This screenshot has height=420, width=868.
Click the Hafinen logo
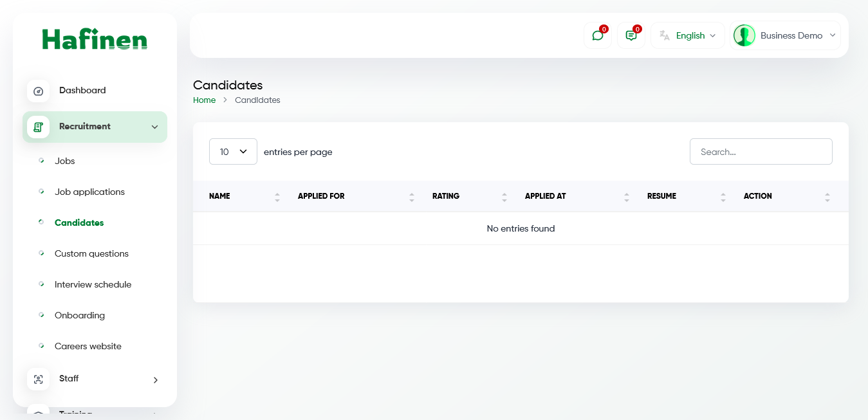(95, 39)
